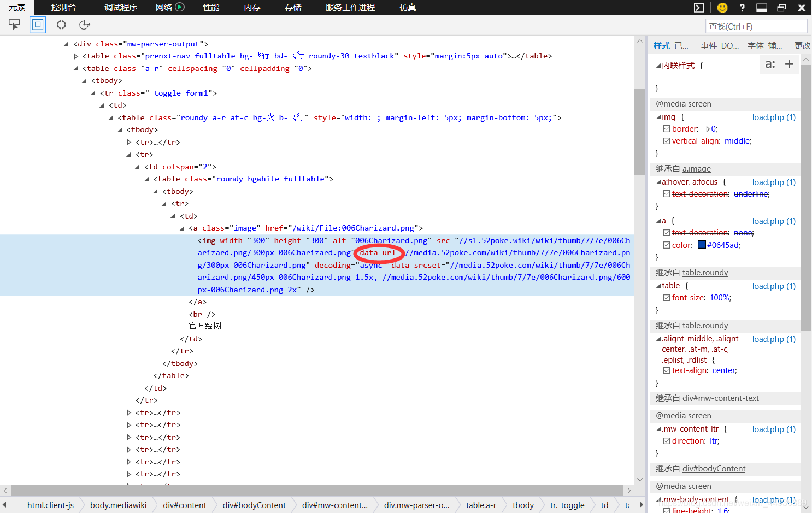Click the color picker circle icon
Image resolution: width=812 pixels, height=513 pixels.
[x=61, y=25]
